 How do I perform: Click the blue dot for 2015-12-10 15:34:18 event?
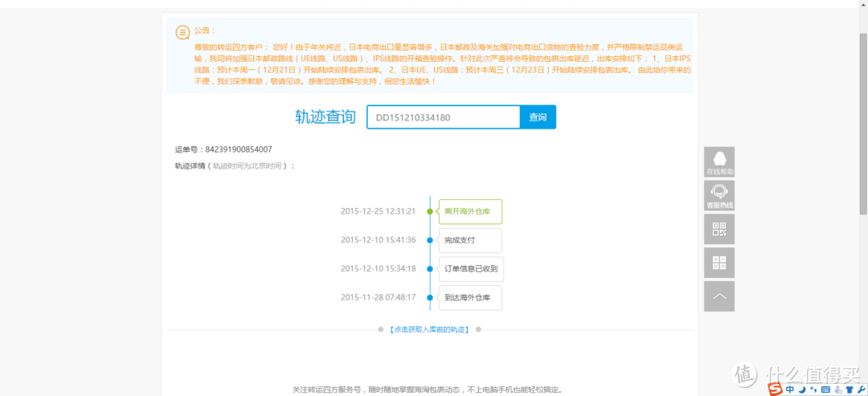pos(429,269)
